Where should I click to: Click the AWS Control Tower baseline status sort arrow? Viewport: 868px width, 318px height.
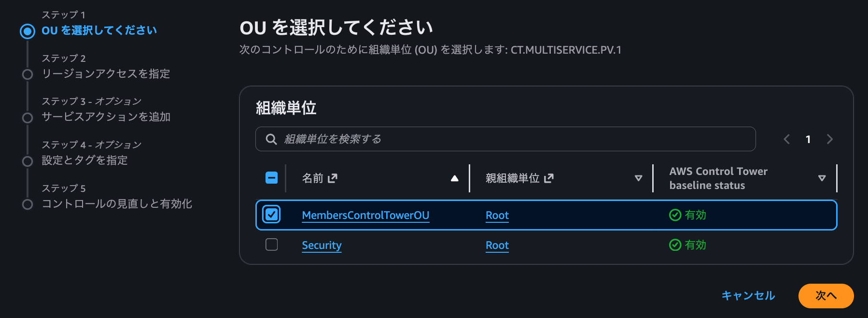(822, 178)
